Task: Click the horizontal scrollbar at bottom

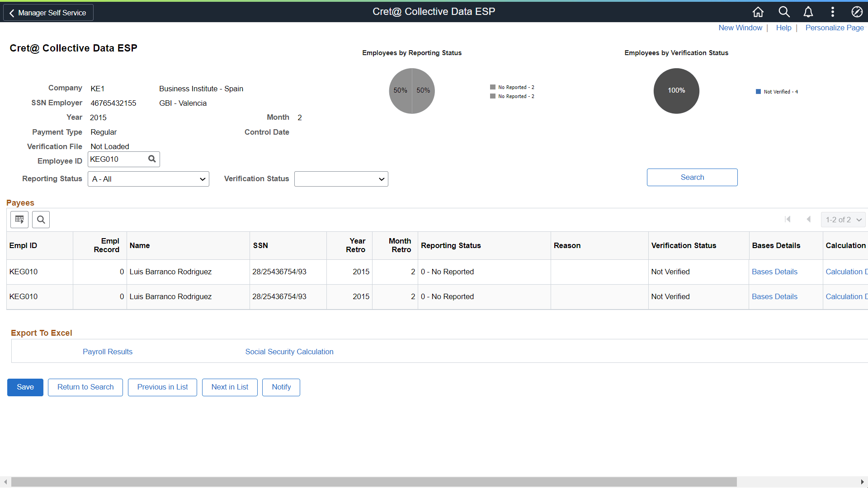Action: pos(374,482)
